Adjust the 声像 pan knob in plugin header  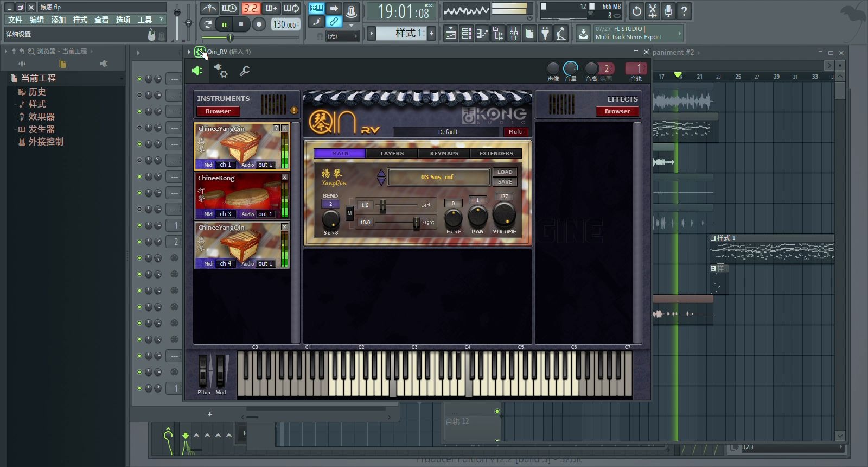553,68
